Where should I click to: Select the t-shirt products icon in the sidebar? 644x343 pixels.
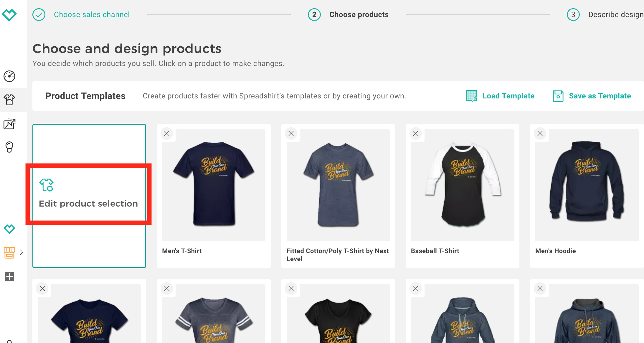coord(9,100)
